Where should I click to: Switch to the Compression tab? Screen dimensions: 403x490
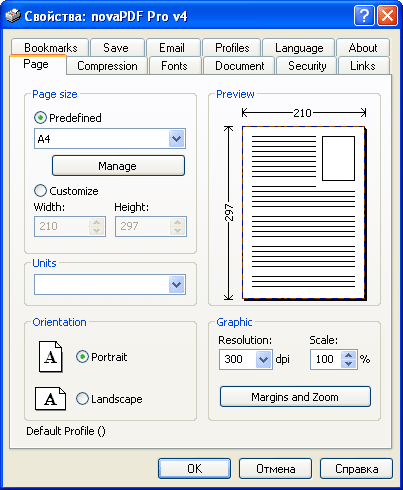(x=107, y=66)
